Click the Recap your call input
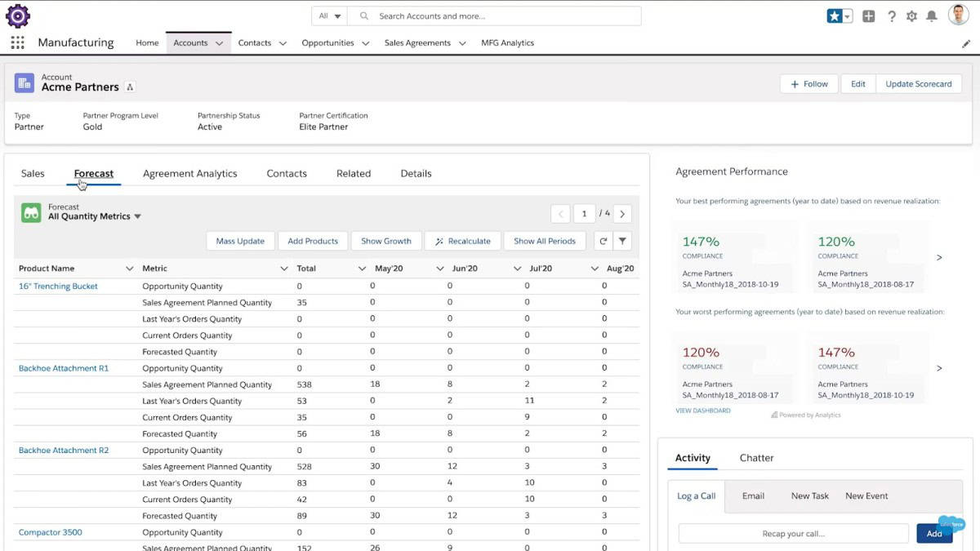 [794, 534]
